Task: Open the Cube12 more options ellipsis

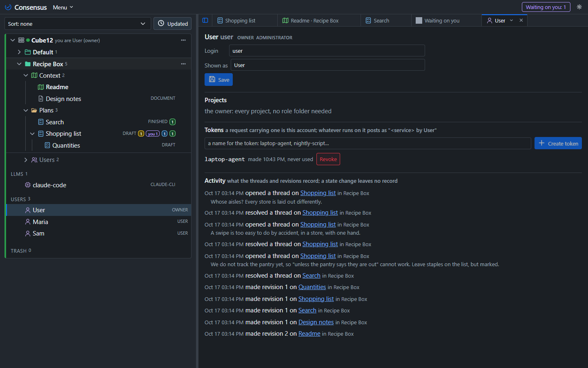Action: point(183,40)
